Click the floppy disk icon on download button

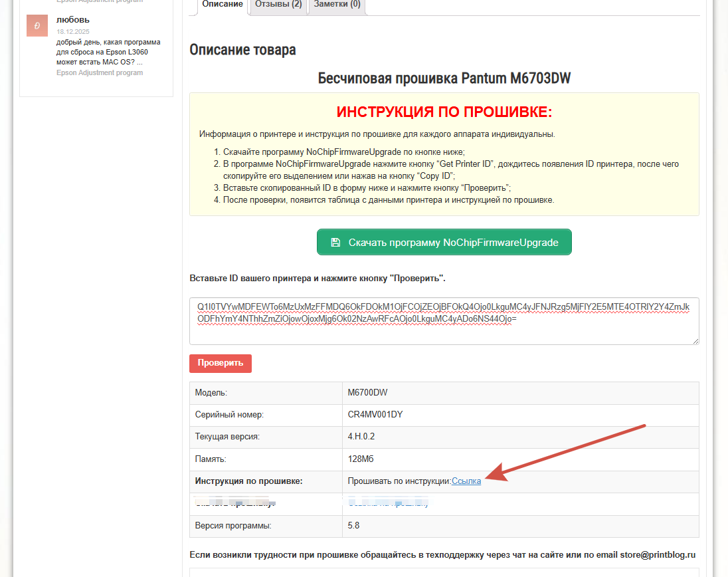[x=335, y=243]
